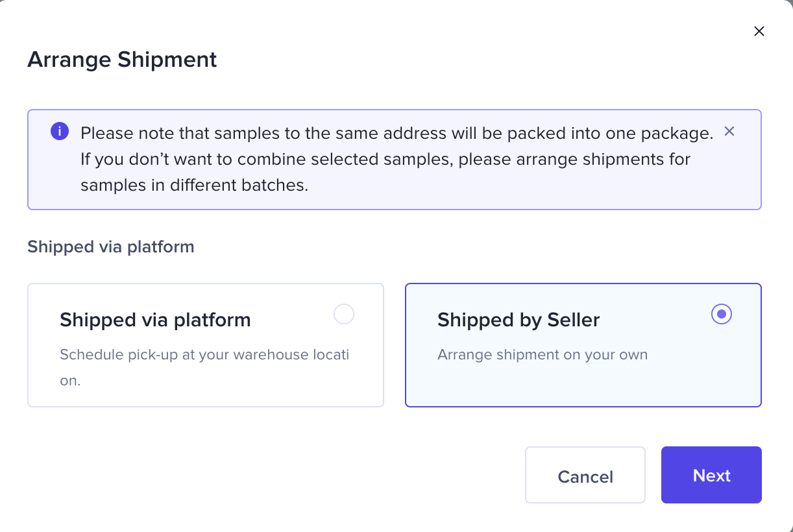This screenshot has width=793, height=532.
Task: Close the Arrange Shipment dialog
Action: [x=759, y=30]
